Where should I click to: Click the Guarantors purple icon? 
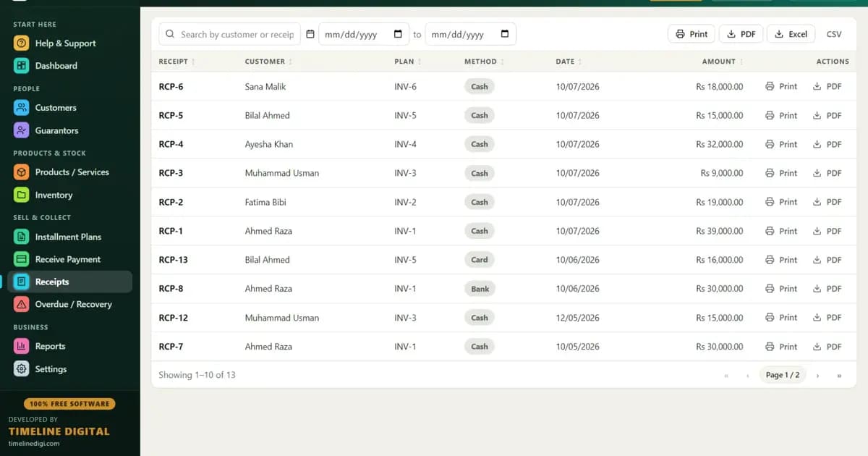(x=22, y=131)
